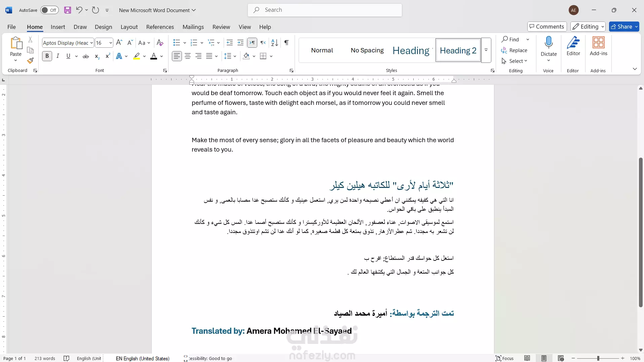This screenshot has height=362, width=644.
Task: Redo the last action
Action: click(96, 10)
